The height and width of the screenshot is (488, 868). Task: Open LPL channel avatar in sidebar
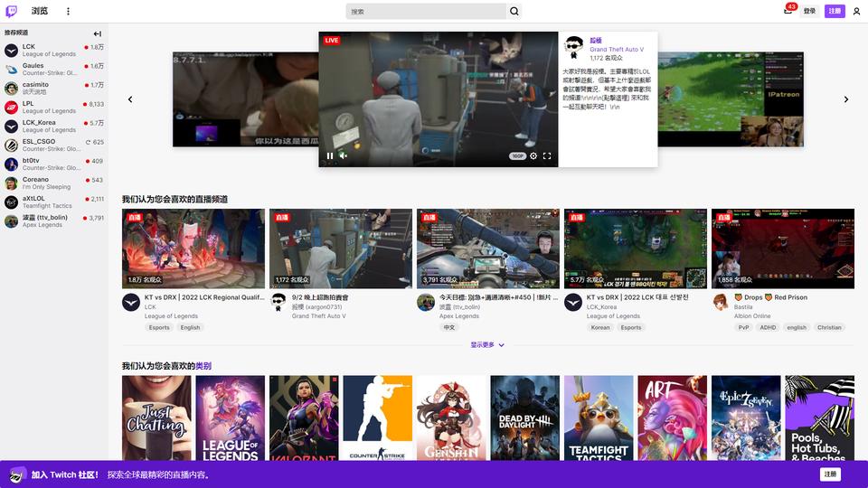(x=11, y=108)
